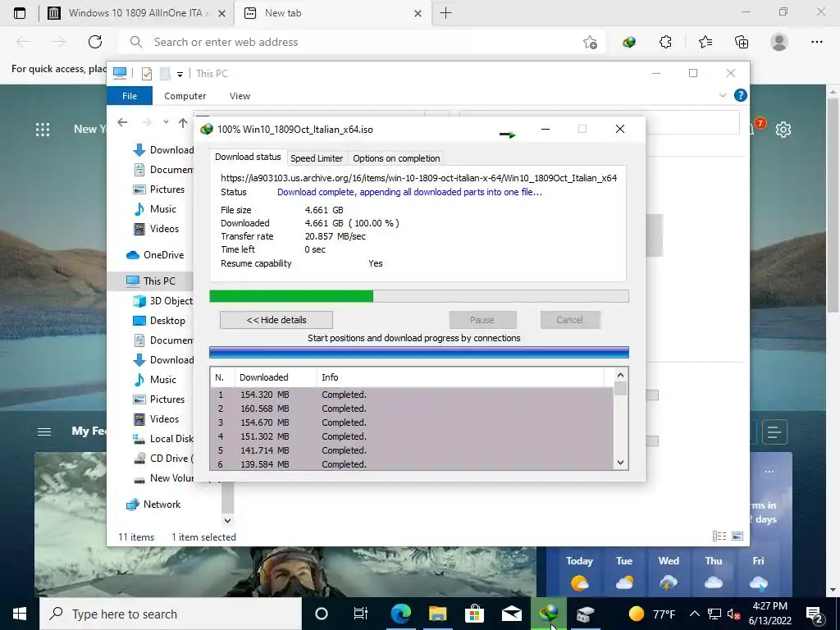This screenshot has height=630, width=840.
Task: Open Task View on the taskbar
Action: pos(361,614)
